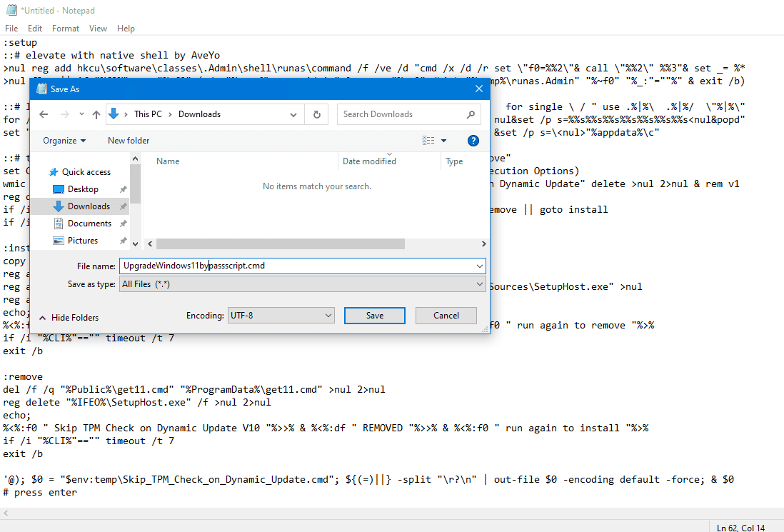Expand the address bar location dropdown
The width and height of the screenshot is (784, 532).
point(293,114)
